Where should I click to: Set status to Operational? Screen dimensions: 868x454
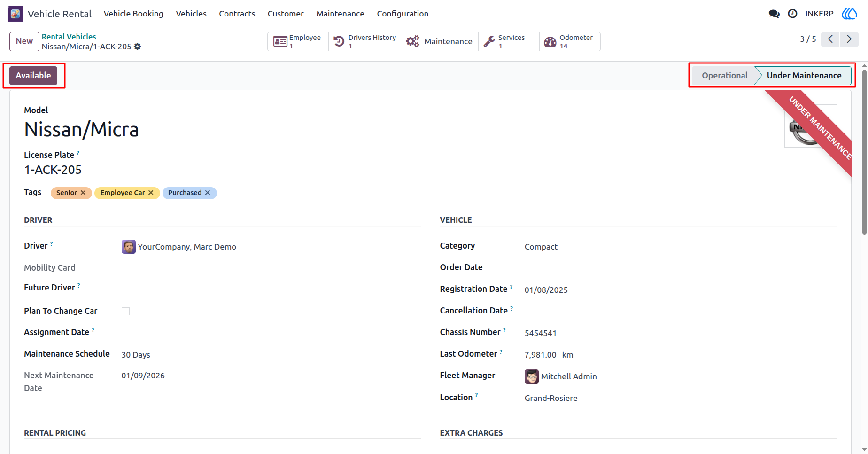point(724,76)
